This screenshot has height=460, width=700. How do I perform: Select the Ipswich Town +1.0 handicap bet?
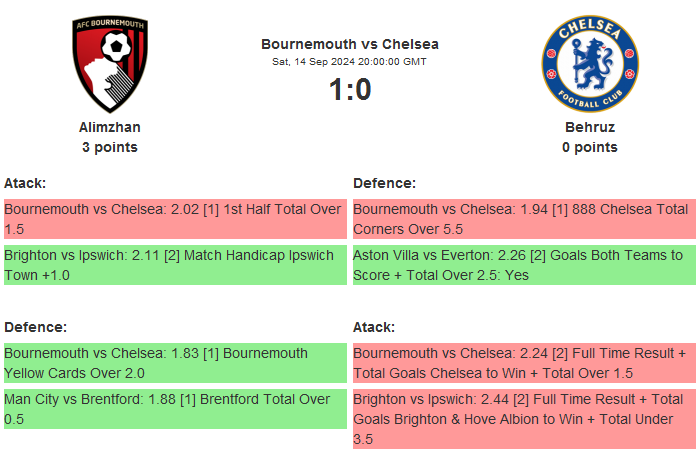click(x=174, y=265)
